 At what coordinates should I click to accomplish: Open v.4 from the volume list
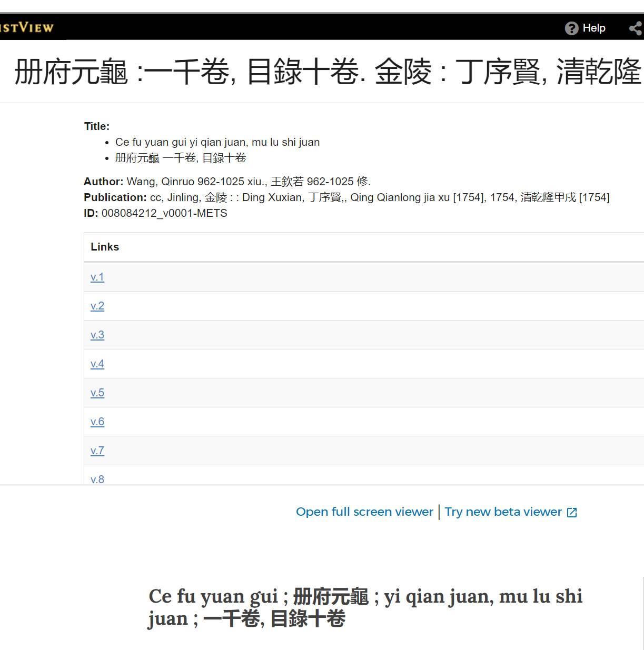(x=97, y=363)
